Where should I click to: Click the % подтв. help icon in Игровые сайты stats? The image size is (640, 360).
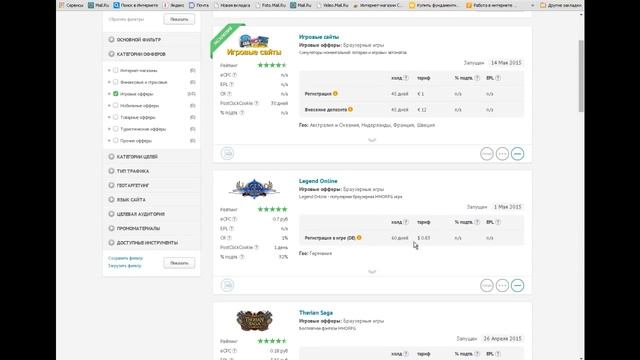tap(242, 113)
